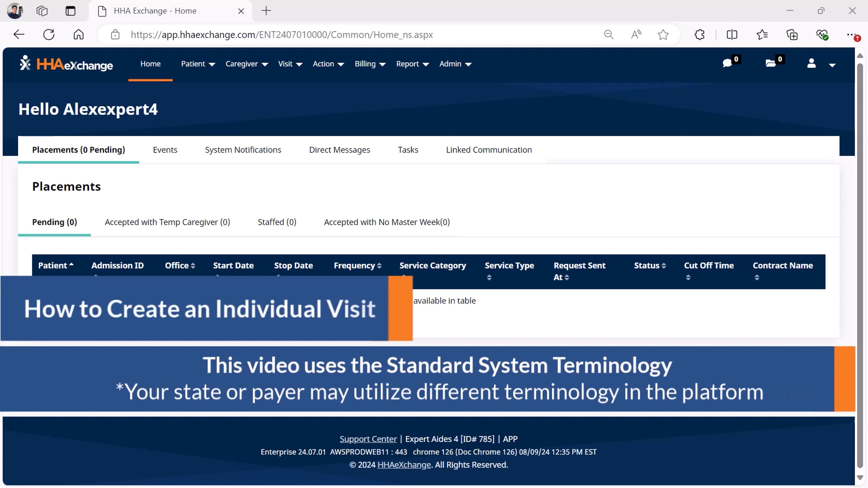Click the HHAeXchange logo
868x488 pixels.
tap(66, 64)
